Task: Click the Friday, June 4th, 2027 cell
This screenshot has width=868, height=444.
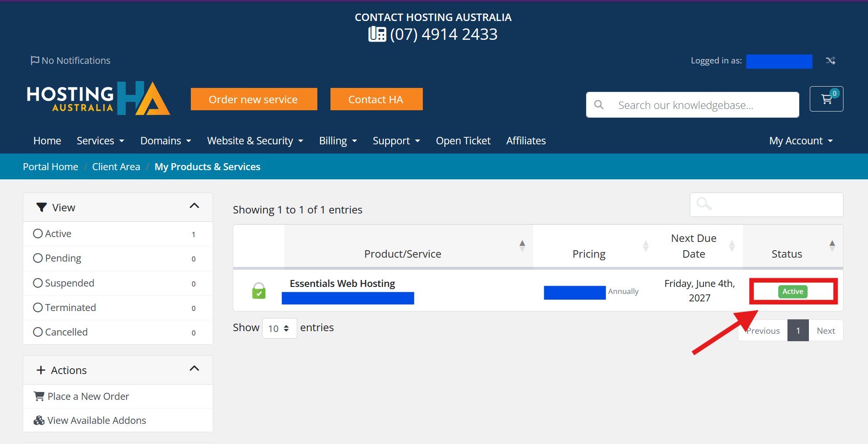Action: [699, 290]
